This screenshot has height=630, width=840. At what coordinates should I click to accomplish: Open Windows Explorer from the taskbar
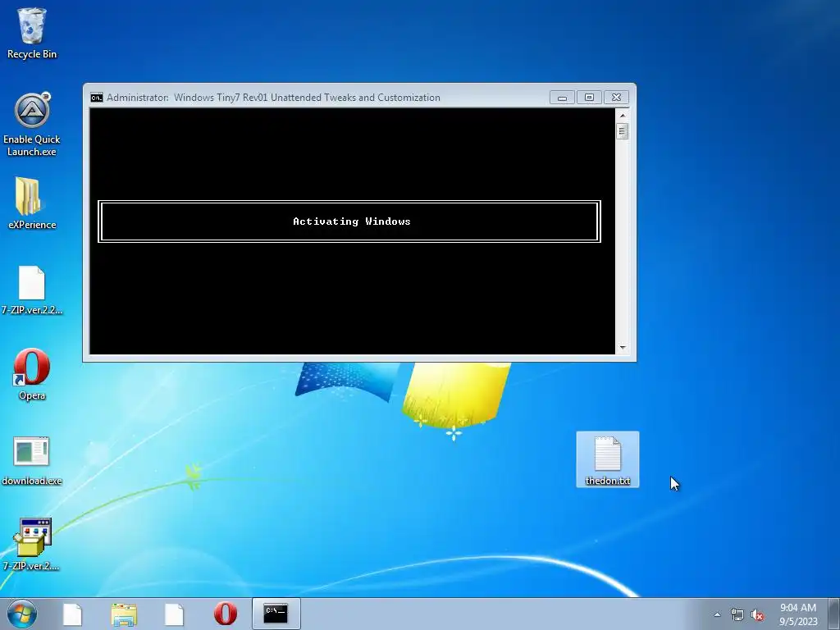(124, 614)
